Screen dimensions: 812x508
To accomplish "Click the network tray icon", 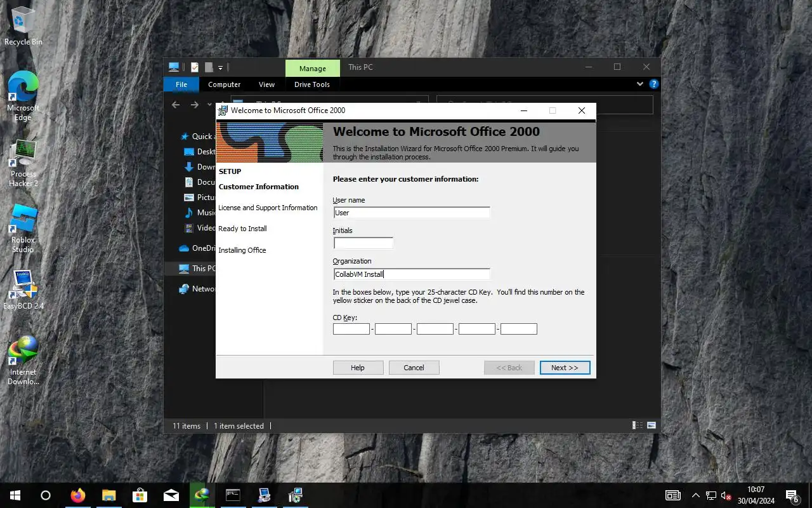I will (x=711, y=495).
